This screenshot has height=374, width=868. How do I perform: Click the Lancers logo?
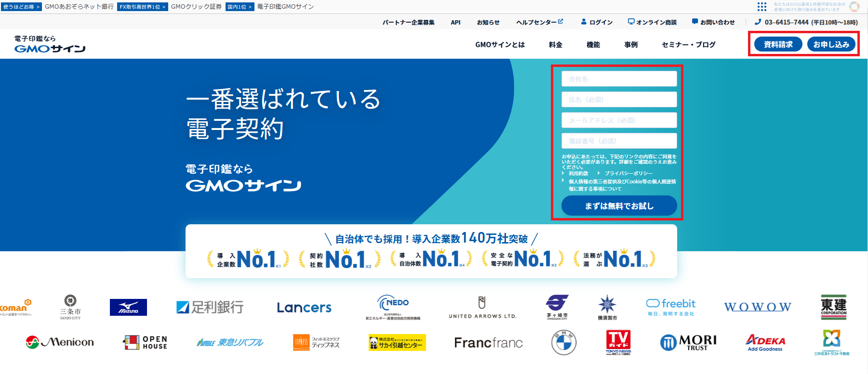tap(304, 308)
